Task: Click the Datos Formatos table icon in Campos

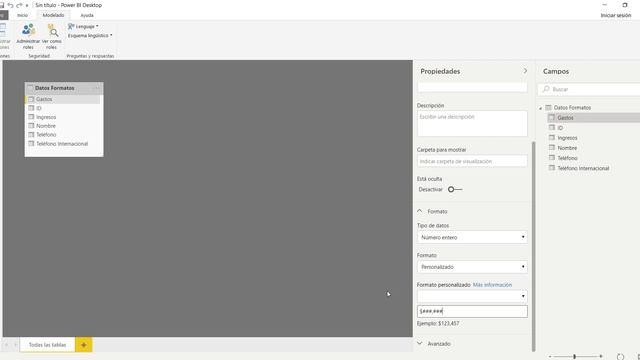Action: [549, 108]
